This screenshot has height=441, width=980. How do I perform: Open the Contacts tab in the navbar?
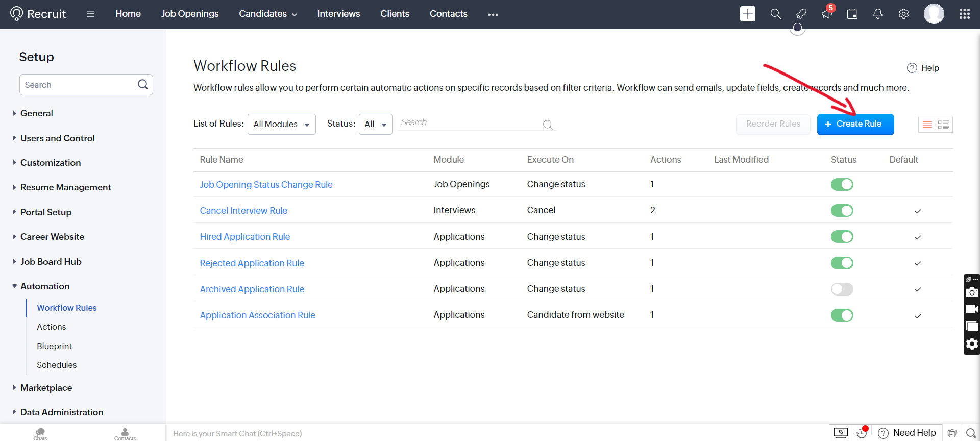click(448, 14)
